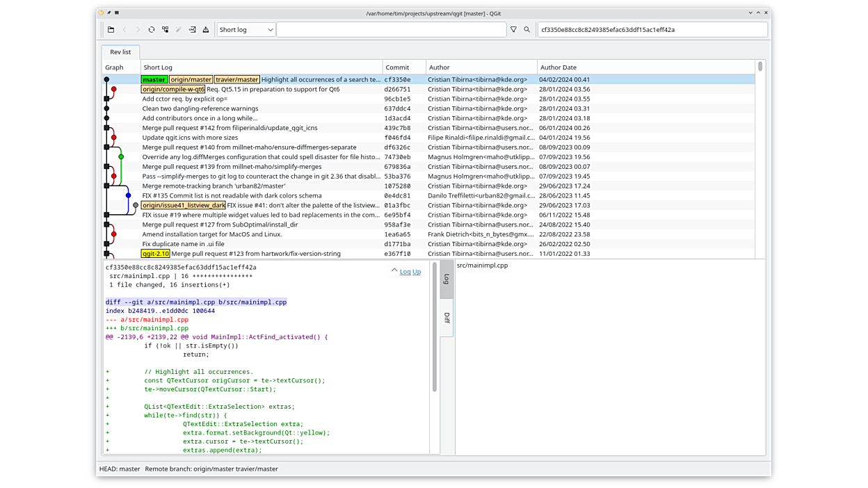Click the refresh icon in the toolbar
The height and width of the screenshot is (488, 868).
(x=151, y=30)
